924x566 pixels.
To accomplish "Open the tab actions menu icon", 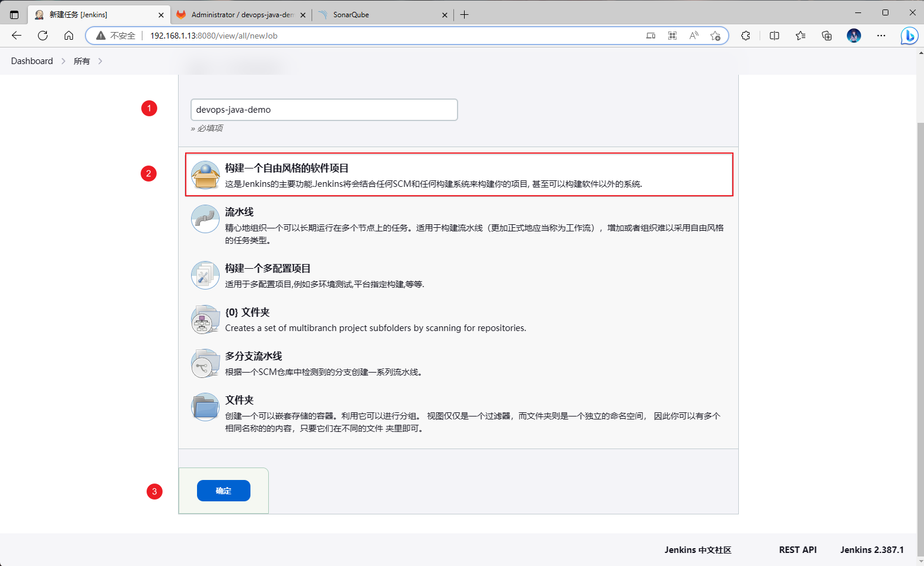I will [x=14, y=15].
